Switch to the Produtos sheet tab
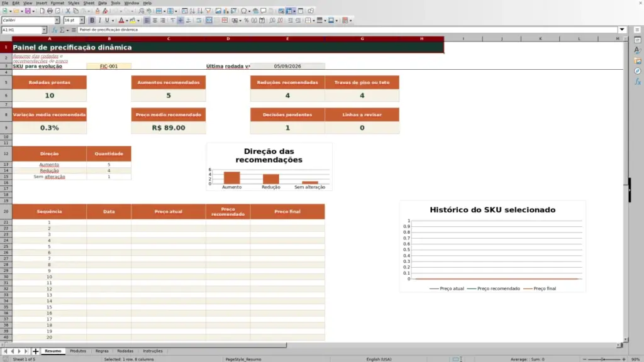The image size is (644, 362). pyautogui.click(x=78, y=351)
